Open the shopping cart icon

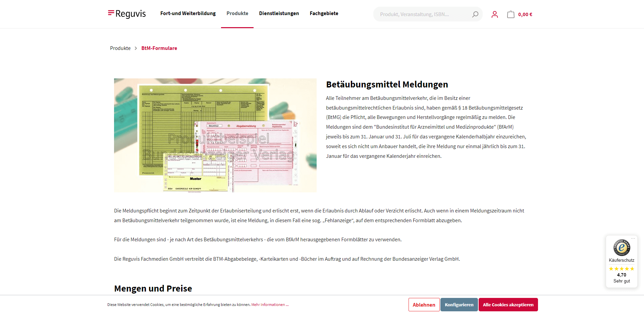coord(511,14)
